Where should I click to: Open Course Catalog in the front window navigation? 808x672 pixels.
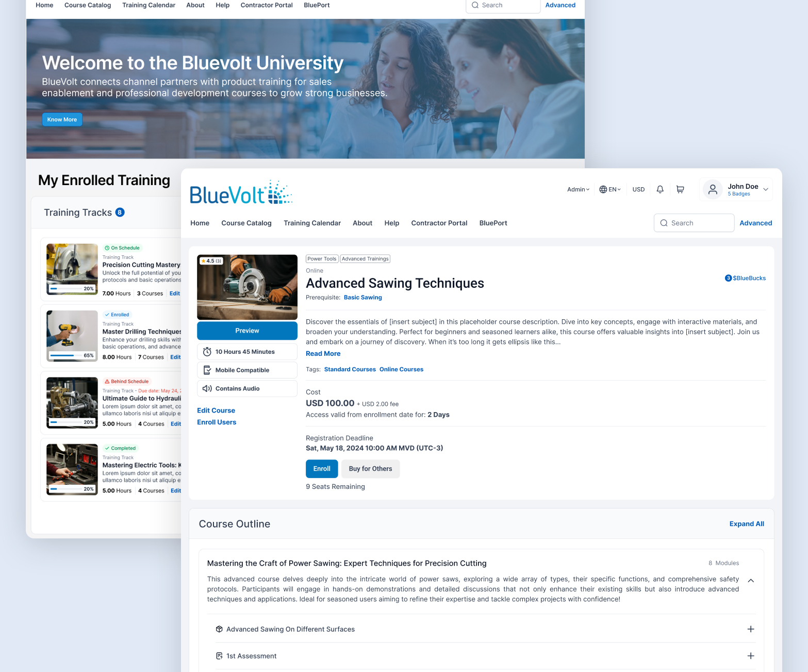click(x=246, y=223)
